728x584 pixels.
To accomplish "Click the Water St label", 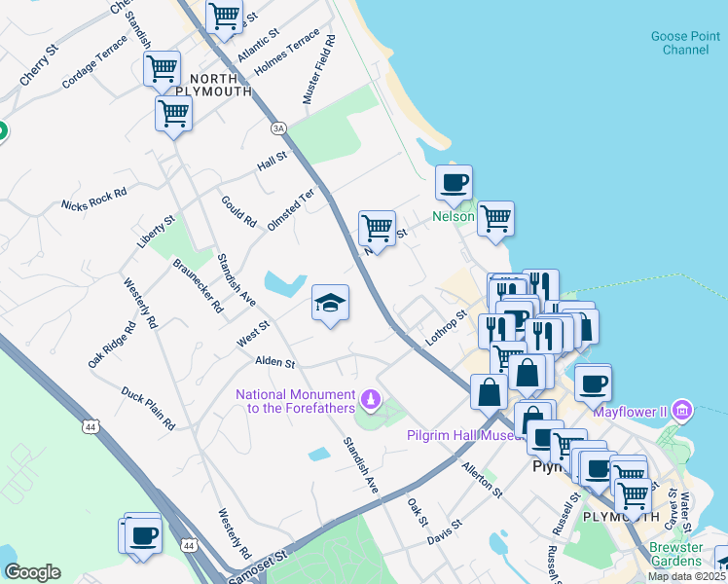I will pyautogui.click(x=686, y=512).
